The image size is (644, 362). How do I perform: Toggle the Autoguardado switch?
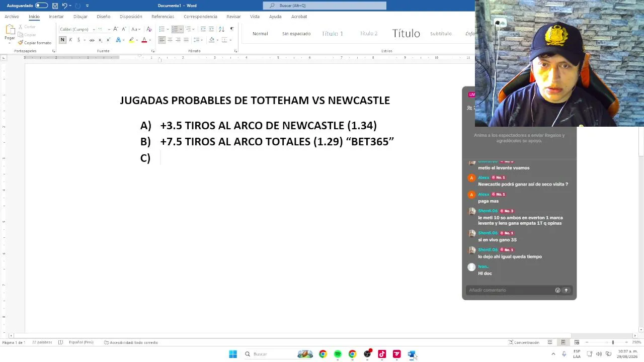(x=41, y=6)
